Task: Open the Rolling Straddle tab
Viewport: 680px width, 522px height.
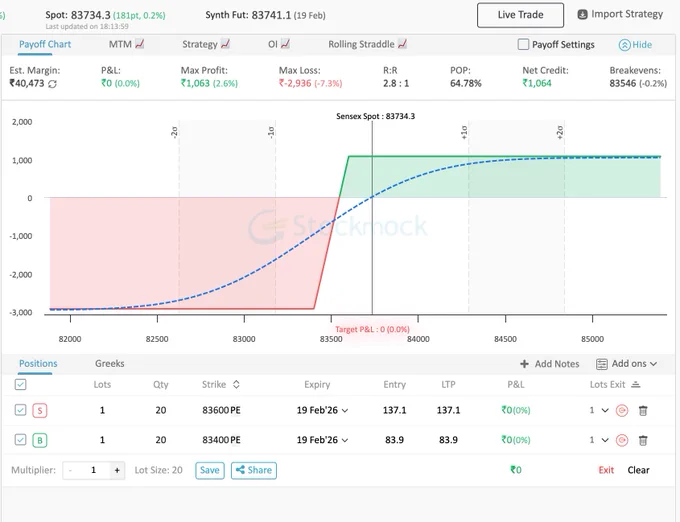Action: [367, 44]
